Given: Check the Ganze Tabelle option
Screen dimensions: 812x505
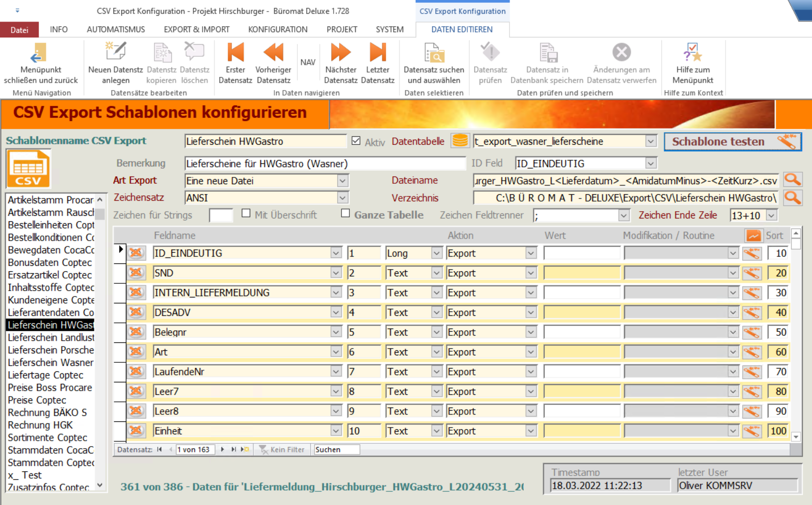Looking at the screenshot, I should point(345,213).
